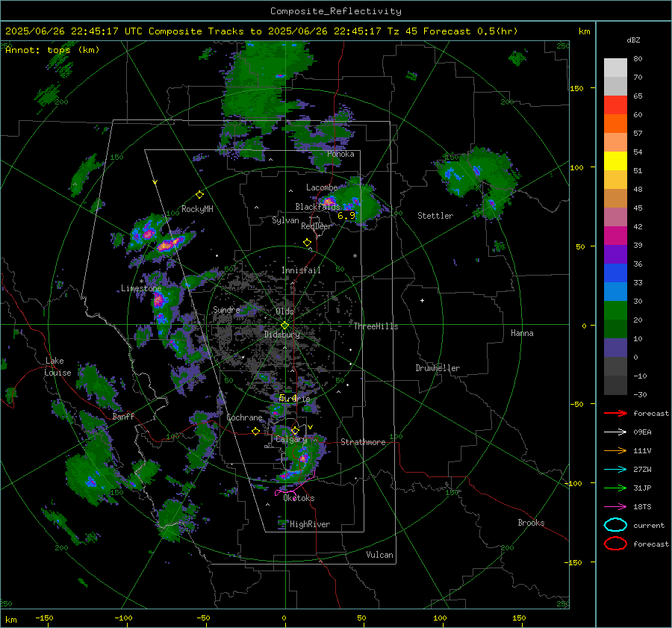The image size is (672, 628).
Task: Select the cyan 27ZW track arrow
Action: 615,470
